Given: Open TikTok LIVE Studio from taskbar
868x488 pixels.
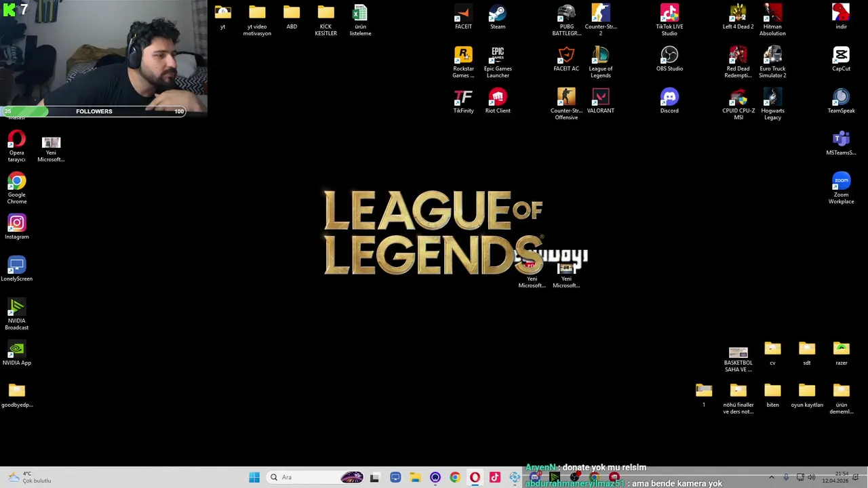Looking at the screenshot, I should [494, 477].
